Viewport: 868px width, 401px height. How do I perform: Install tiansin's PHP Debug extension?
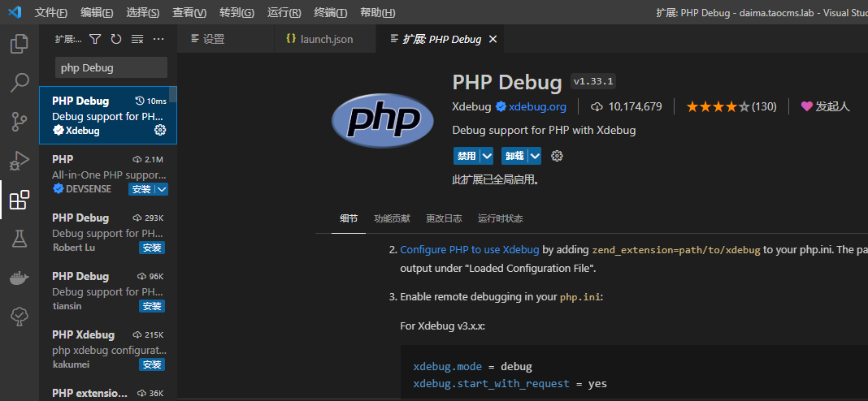[x=152, y=306]
